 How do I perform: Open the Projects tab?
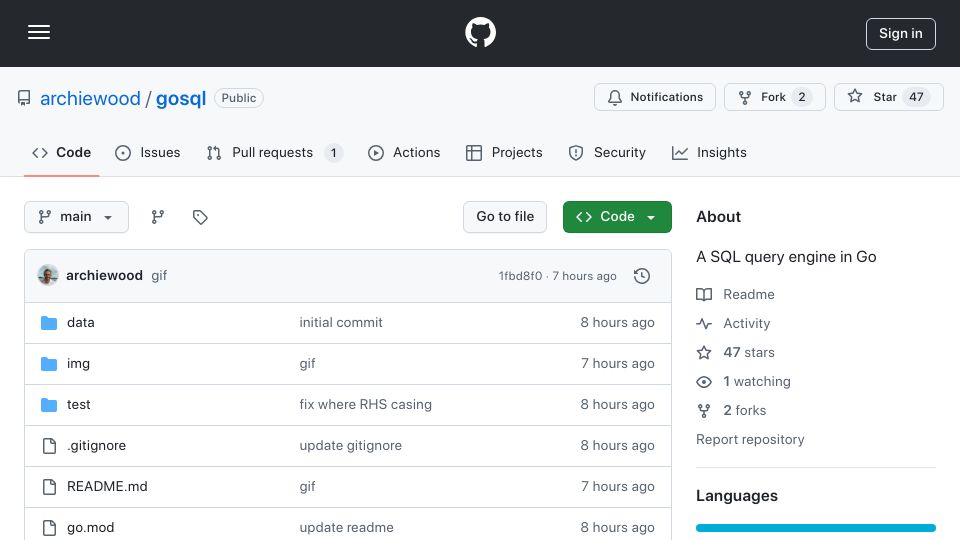tap(504, 152)
